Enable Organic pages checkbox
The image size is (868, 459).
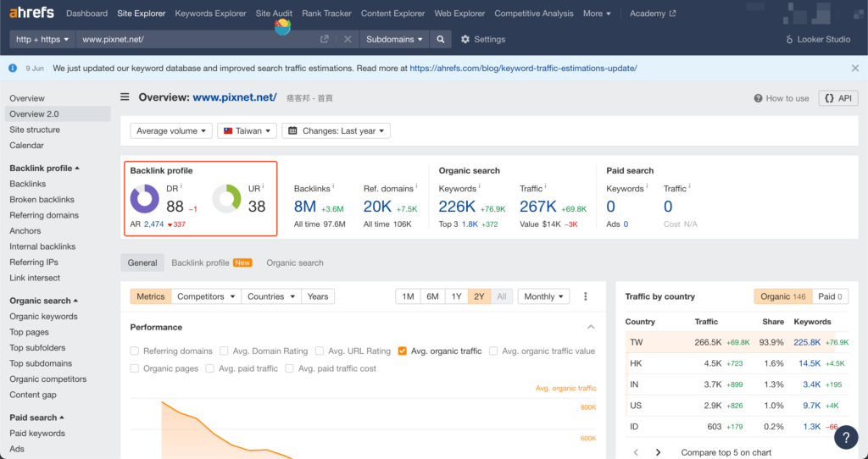(135, 368)
